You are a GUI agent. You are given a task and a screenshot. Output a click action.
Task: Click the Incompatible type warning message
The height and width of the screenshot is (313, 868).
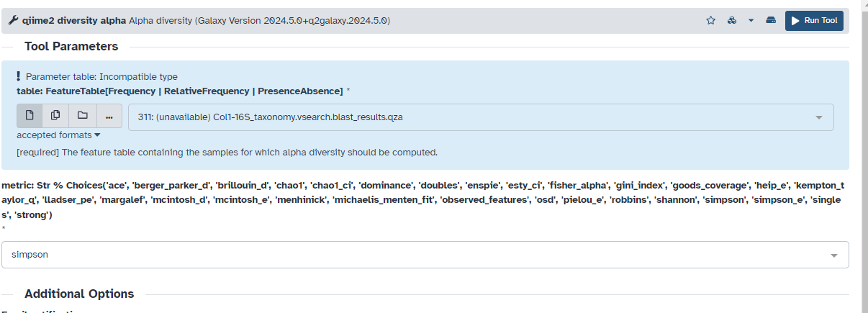click(101, 77)
